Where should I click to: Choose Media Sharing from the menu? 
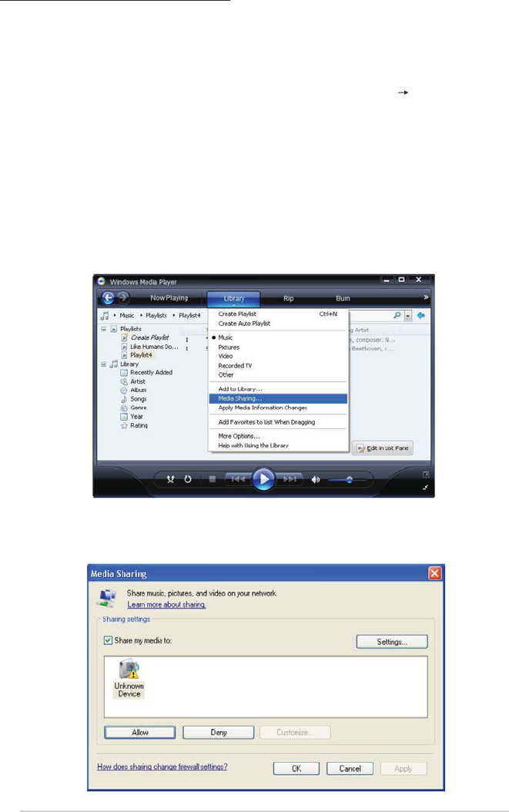277,399
